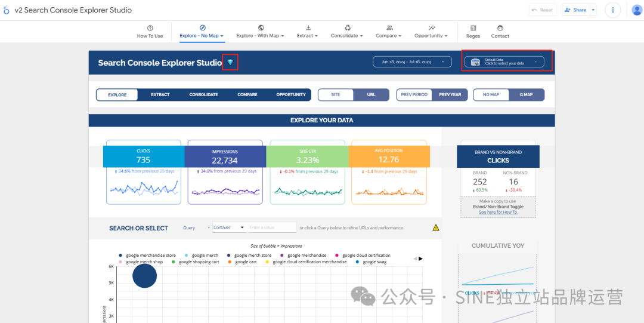Click the Contact face icon
This screenshot has height=323, width=644.
coord(500,28)
